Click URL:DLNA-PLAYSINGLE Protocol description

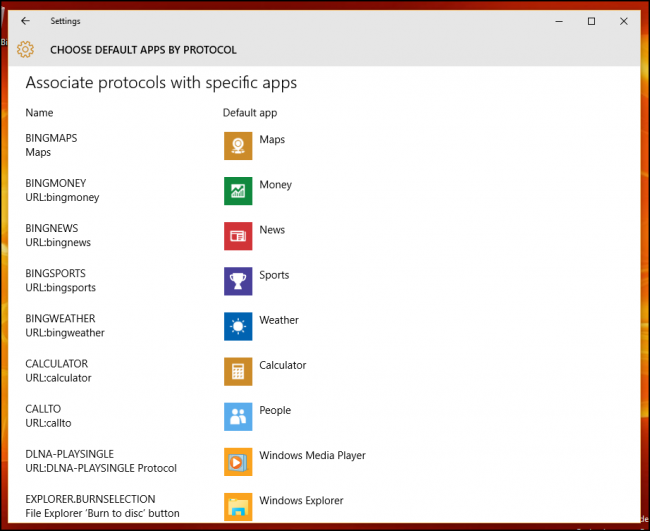click(101, 468)
